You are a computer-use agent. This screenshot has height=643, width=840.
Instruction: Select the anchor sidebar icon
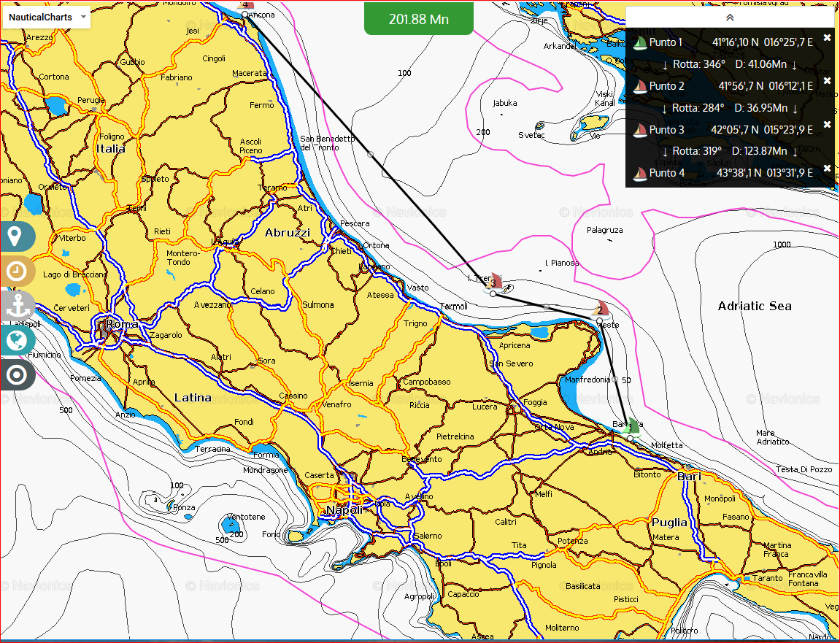pyautogui.click(x=17, y=306)
